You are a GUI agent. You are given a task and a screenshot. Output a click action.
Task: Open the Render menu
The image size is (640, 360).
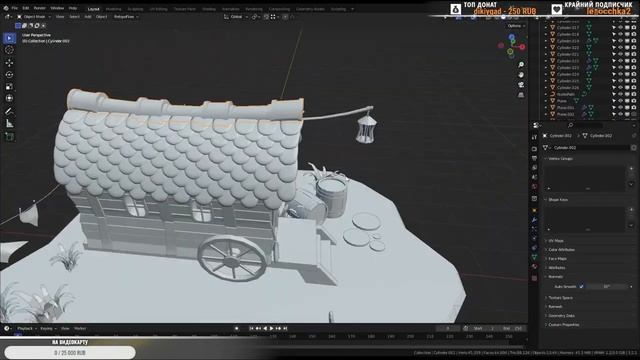coord(40,8)
